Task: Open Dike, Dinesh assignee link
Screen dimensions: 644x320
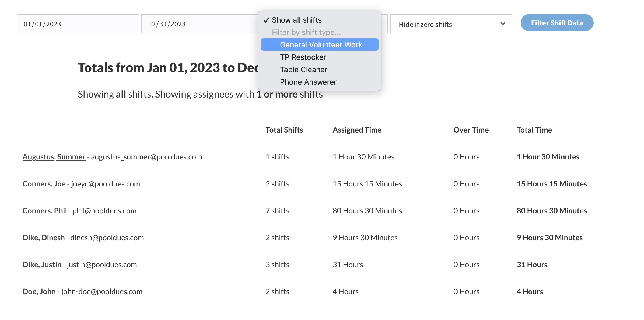Action: [x=44, y=238]
